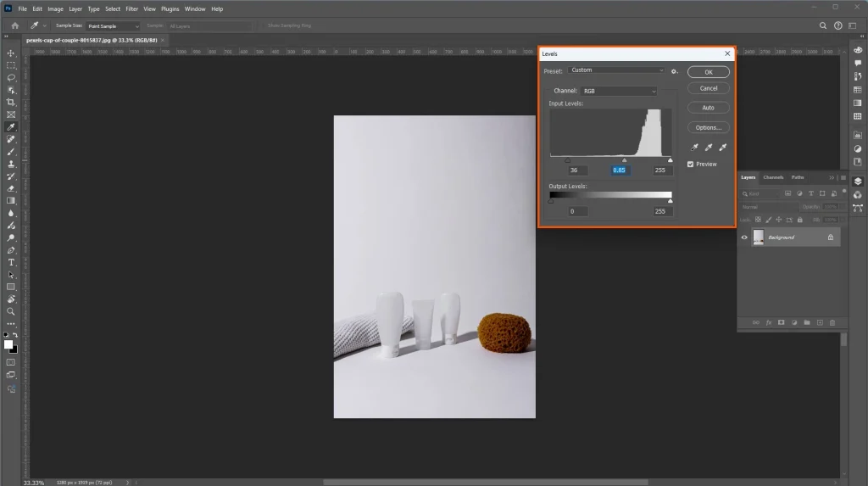Click the Add layer mask icon
The image size is (868, 486).
781,322
